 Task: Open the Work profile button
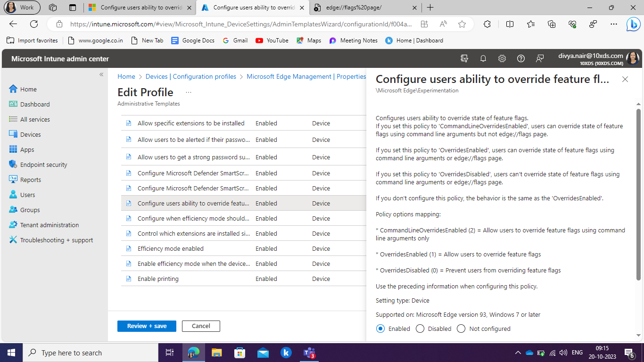(22, 8)
